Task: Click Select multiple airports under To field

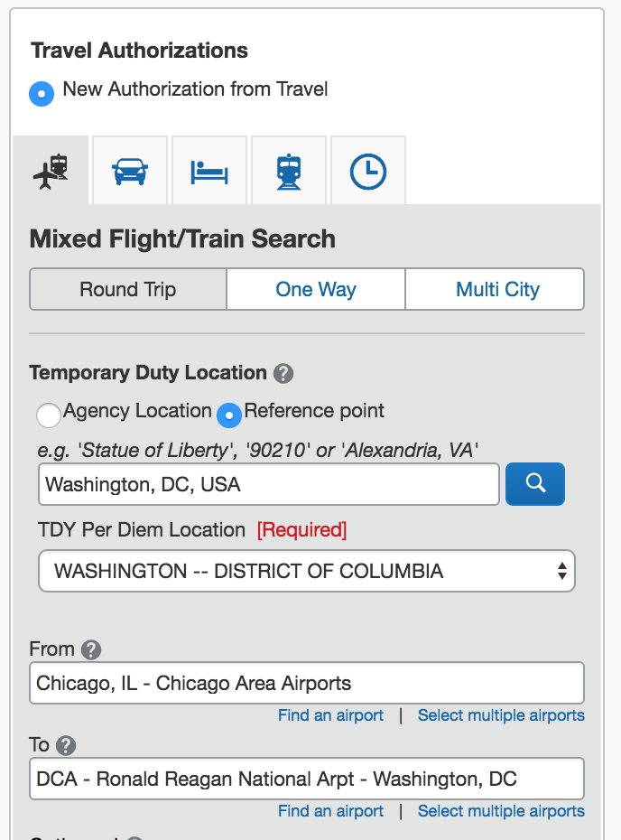Action: [501, 811]
